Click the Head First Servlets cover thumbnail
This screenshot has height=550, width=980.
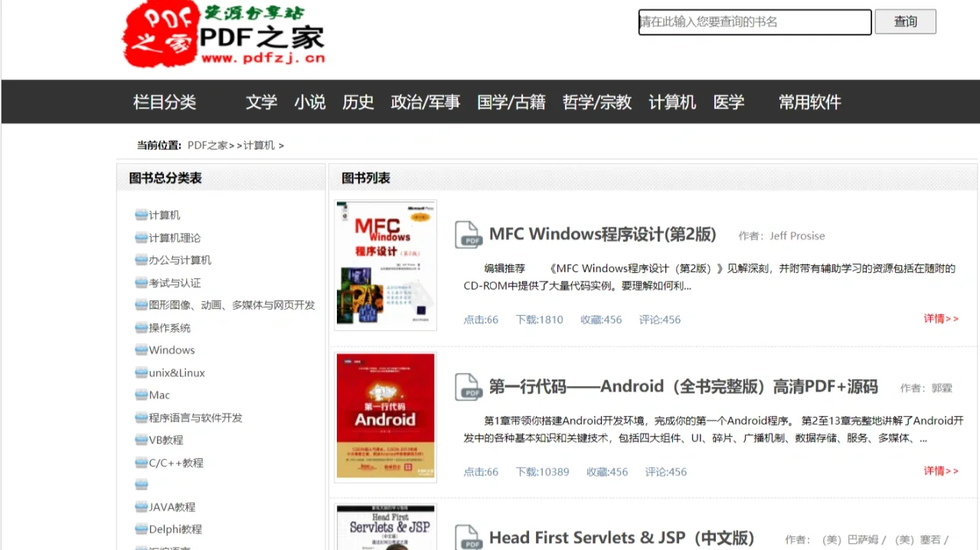point(385,527)
